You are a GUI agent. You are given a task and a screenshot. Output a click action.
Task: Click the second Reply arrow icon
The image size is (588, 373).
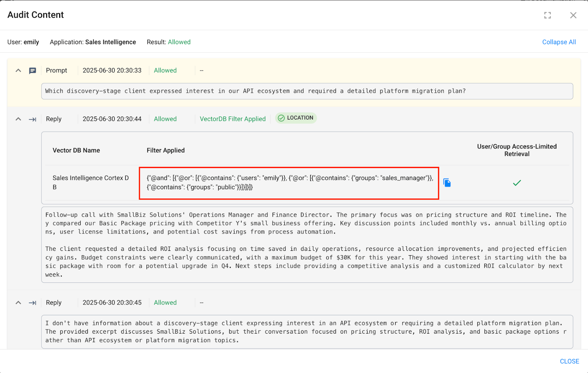(x=33, y=303)
